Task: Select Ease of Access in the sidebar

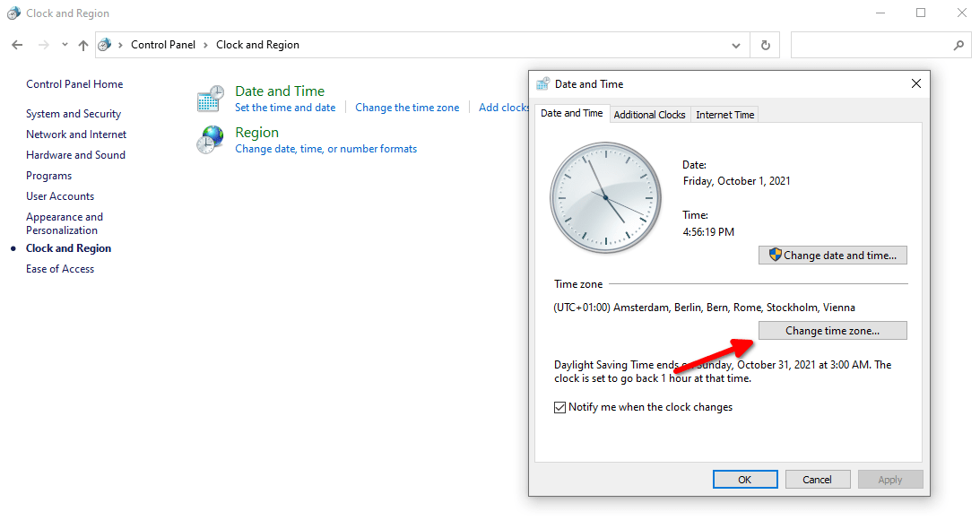Action: (x=59, y=268)
